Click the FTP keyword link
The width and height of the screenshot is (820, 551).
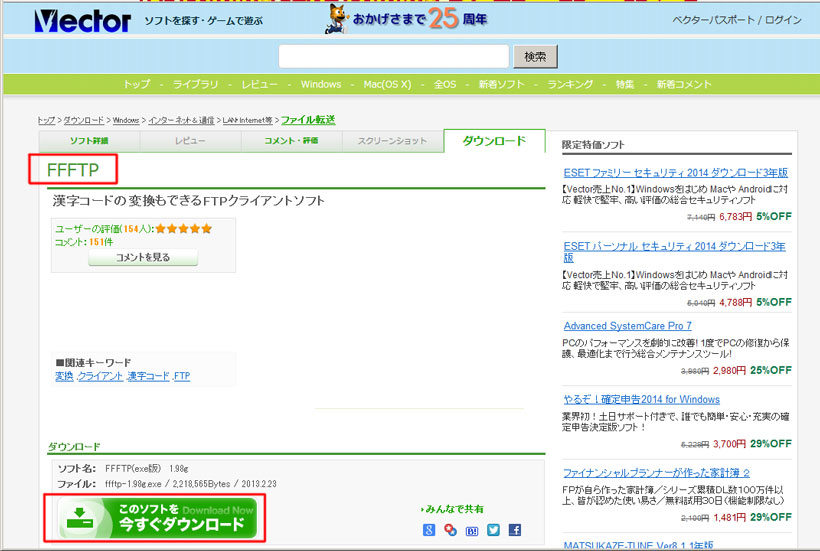[x=182, y=376]
